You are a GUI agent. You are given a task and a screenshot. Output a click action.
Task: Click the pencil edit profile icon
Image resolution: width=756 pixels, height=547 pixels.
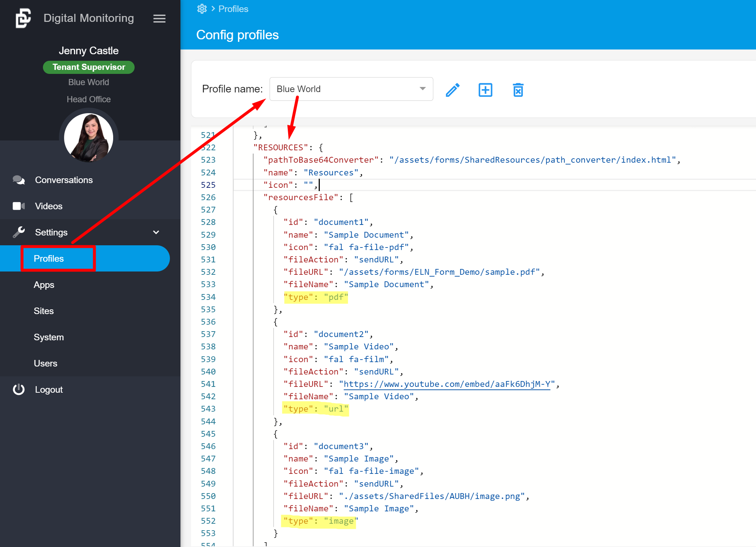tap(453, 90)
